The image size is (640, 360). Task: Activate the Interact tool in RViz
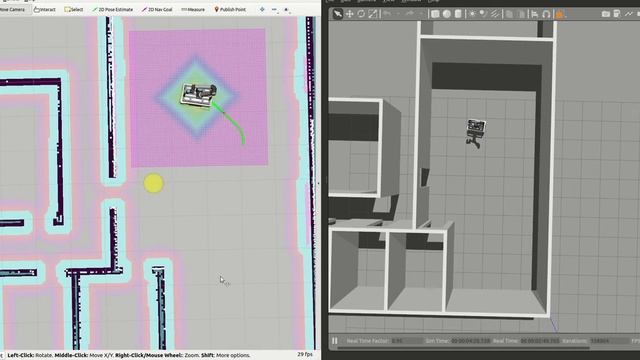(45, 9)
